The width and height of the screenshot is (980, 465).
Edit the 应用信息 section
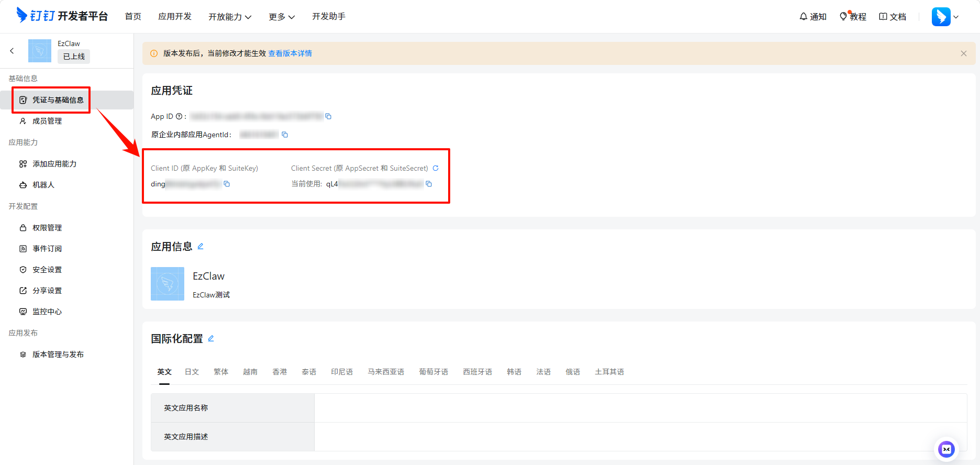[x=201, y=246]
